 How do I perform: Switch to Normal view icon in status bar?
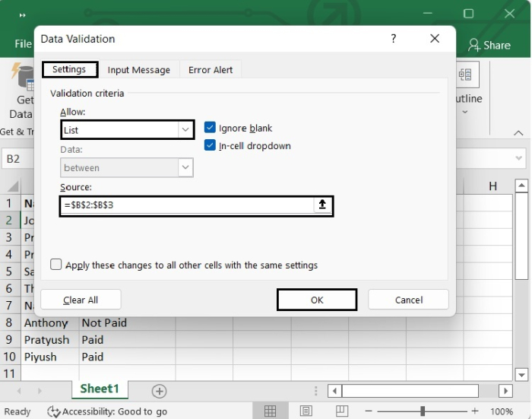270,411
